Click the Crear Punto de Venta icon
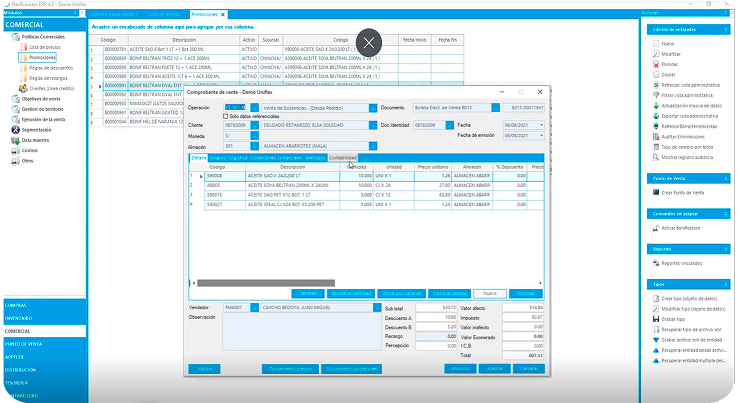This screenshot has height=403, width=737. pos(653,191)
